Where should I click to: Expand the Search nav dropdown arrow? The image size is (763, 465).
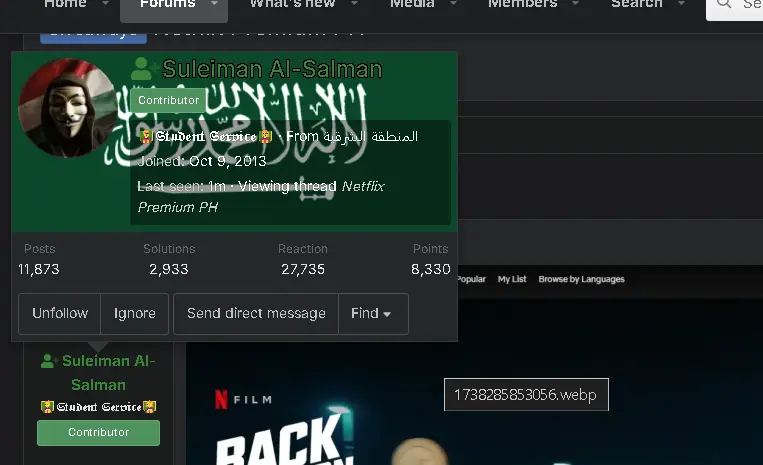(681, 4)
